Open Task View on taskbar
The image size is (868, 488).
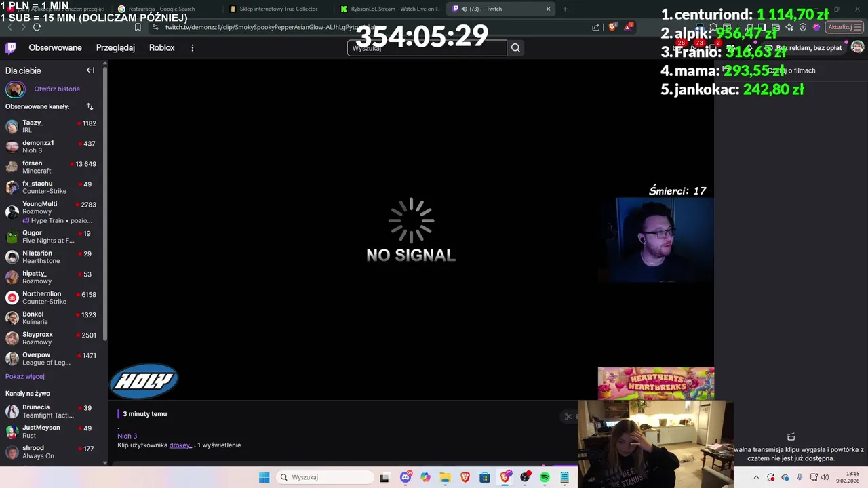(385, 477)
